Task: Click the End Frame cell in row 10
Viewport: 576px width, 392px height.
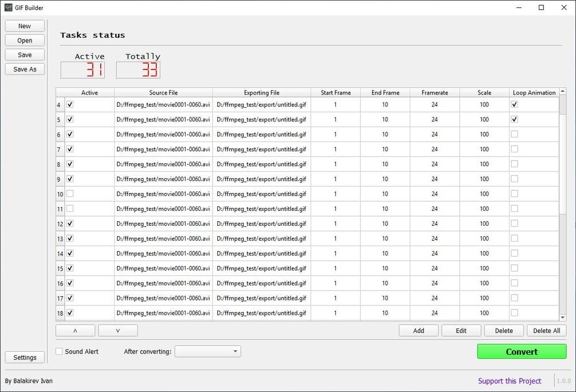Action: 385,194
